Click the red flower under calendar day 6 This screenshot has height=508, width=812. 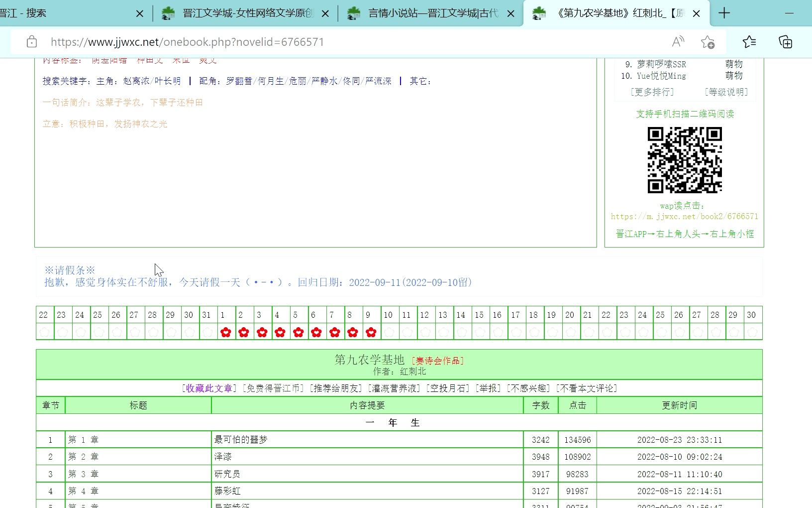316,332
